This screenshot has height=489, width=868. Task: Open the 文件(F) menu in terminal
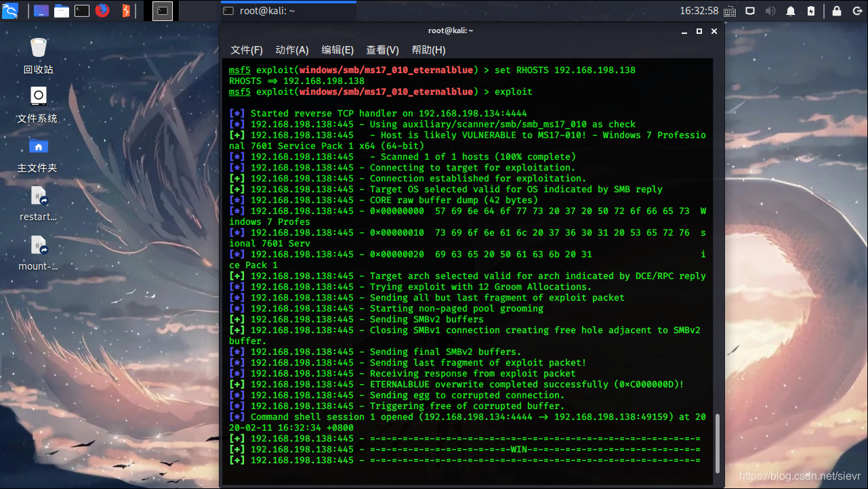click(x=247, y=50)
